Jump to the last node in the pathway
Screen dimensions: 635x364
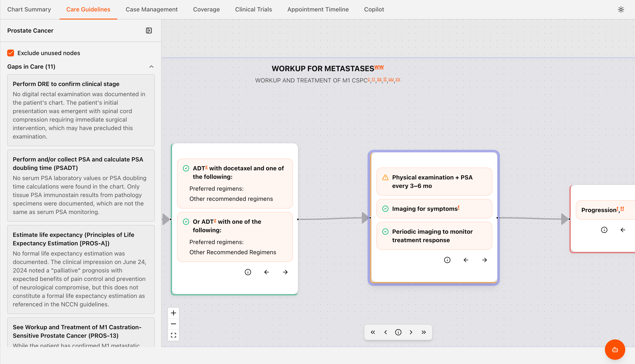[x=424, y=332]
